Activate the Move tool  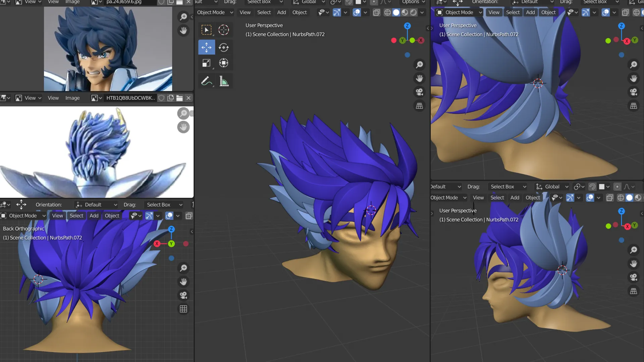coord(206,47)
